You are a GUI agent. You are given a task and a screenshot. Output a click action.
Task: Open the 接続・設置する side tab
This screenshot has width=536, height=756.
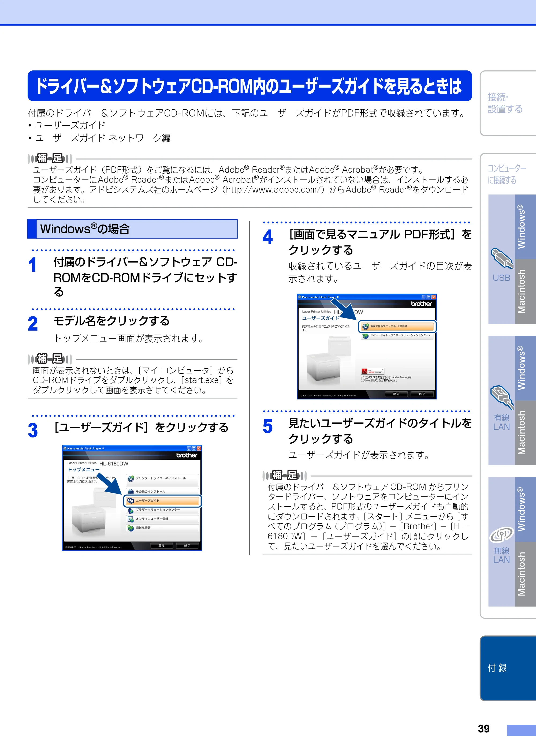[x=508, y=103]
